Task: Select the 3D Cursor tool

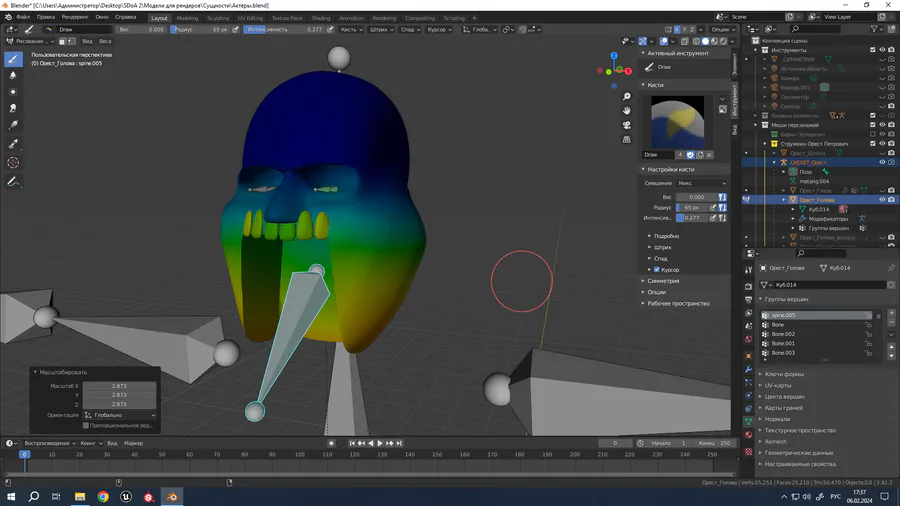Action: (13, 163)
